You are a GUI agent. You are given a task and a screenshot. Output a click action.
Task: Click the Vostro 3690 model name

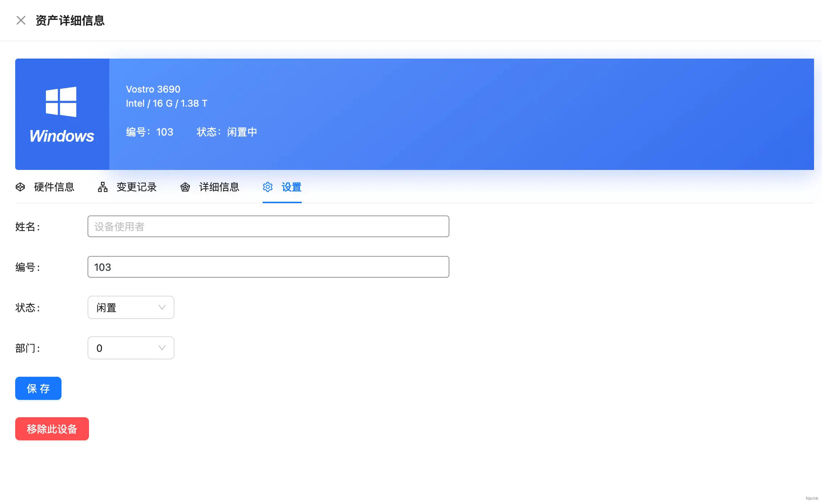(153, 89)
